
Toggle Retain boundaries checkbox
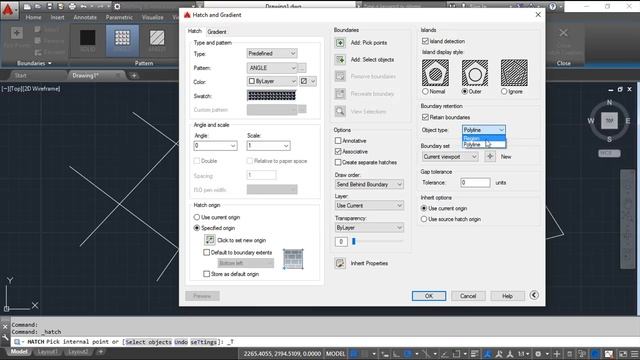coord(425,117)
